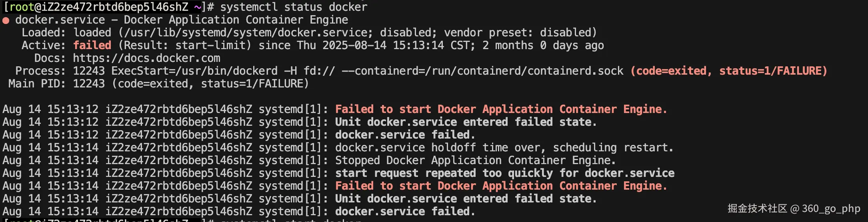Click "Stopped Docker Application Container Engine" log message
868x222 pixels.
click(x=475, y=161)
